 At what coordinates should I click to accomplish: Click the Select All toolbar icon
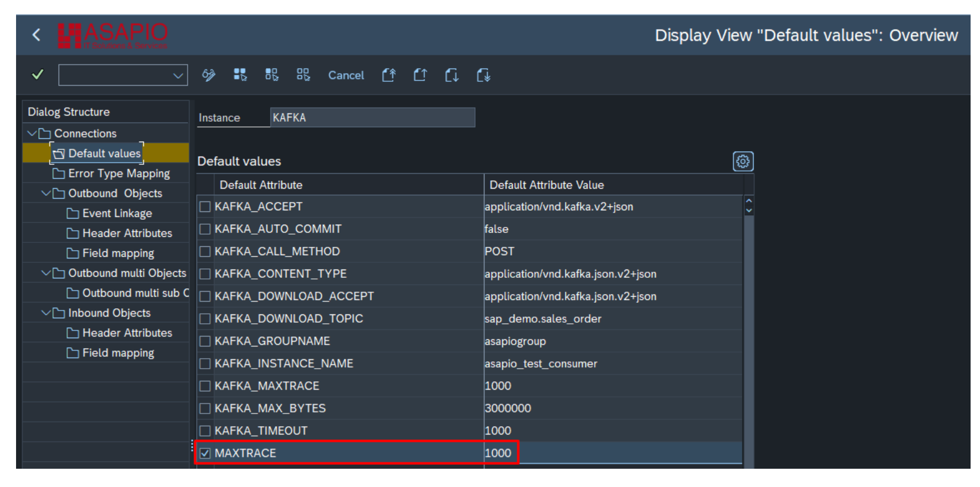coord(240,75)
